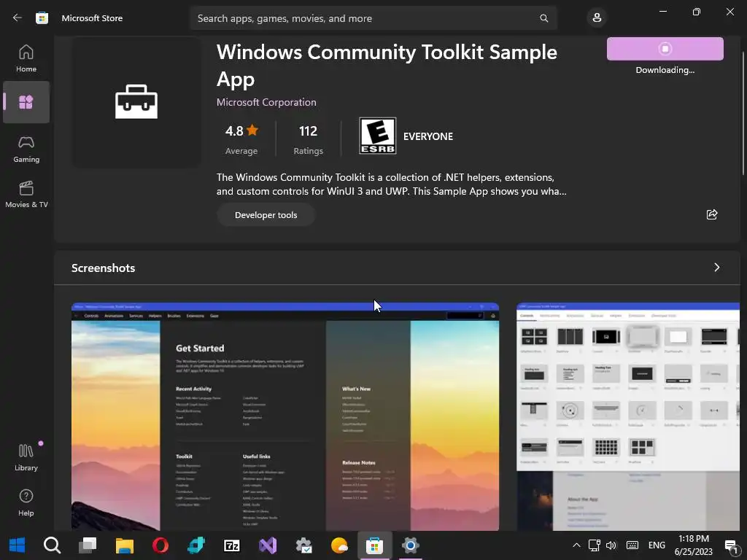The height and width of the screenshot is (560, 747).
Task: Open the Home section in sidebar
Action: [26, 58]
